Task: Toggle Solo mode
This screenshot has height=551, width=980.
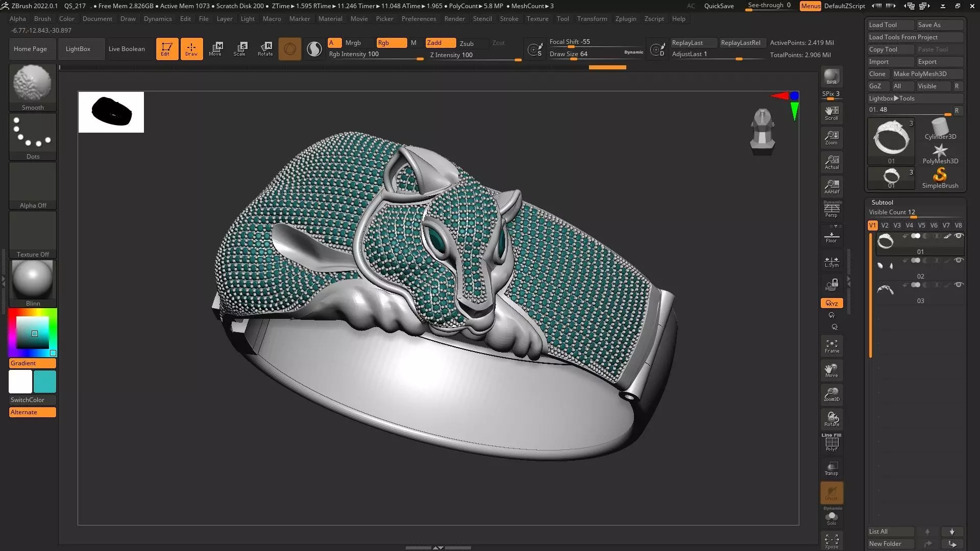Action: pyautogui.click(x=831, y=517)
